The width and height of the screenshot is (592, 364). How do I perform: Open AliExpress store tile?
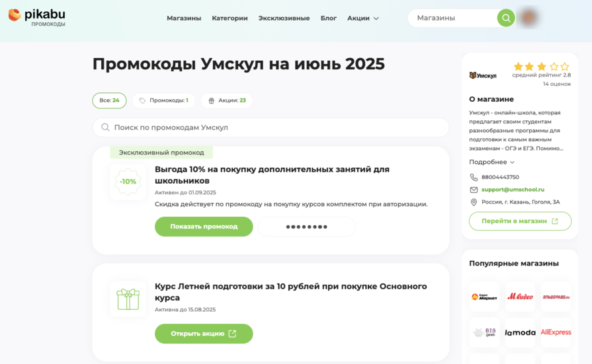[x=556, y=332]
